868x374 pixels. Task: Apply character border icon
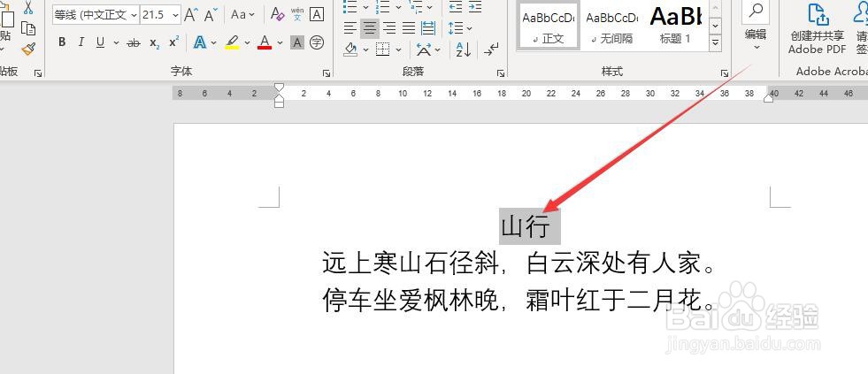click(x=317, y=14)
